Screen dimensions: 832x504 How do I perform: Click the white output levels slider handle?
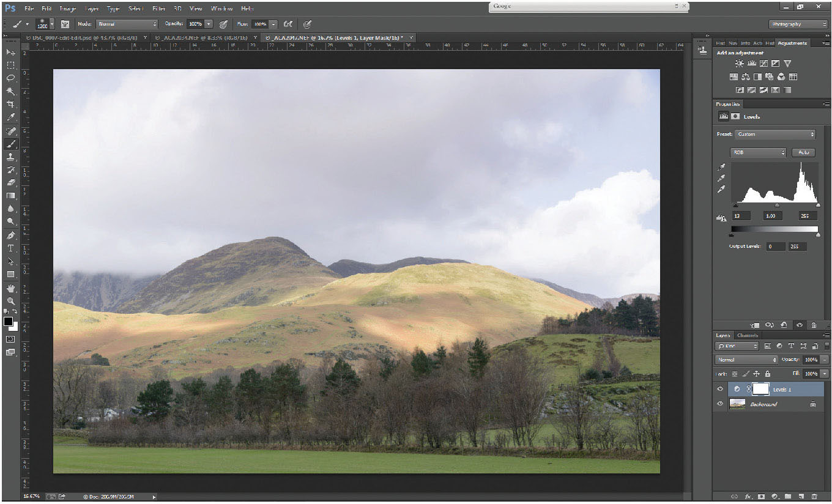[818, 234]
